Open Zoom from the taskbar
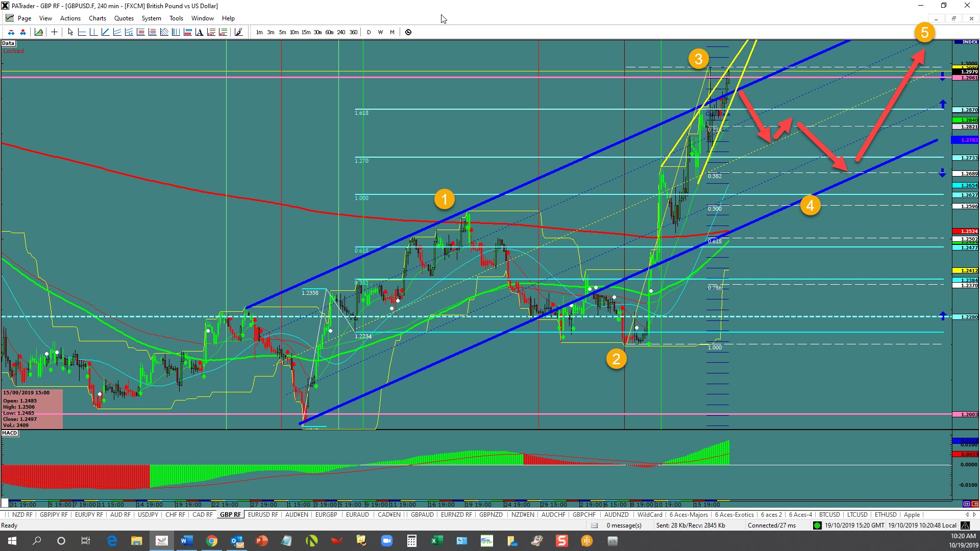980x551 pixels. [386, 541]
